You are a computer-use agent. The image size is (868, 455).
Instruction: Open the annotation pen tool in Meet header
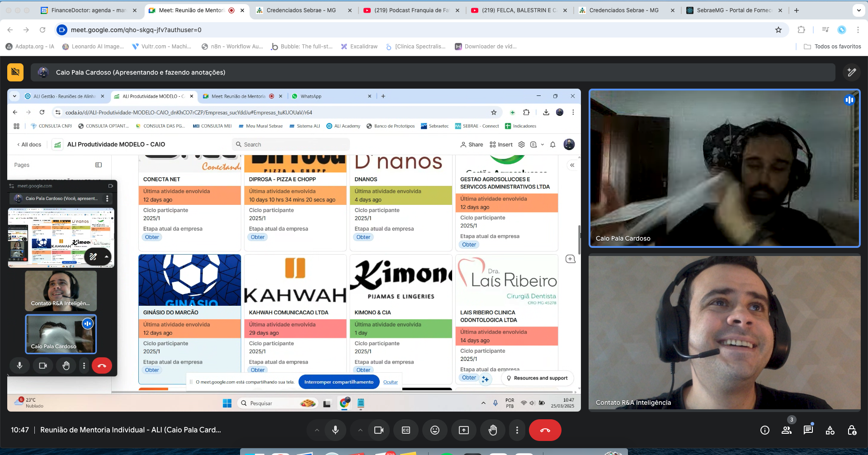point(852,72)
